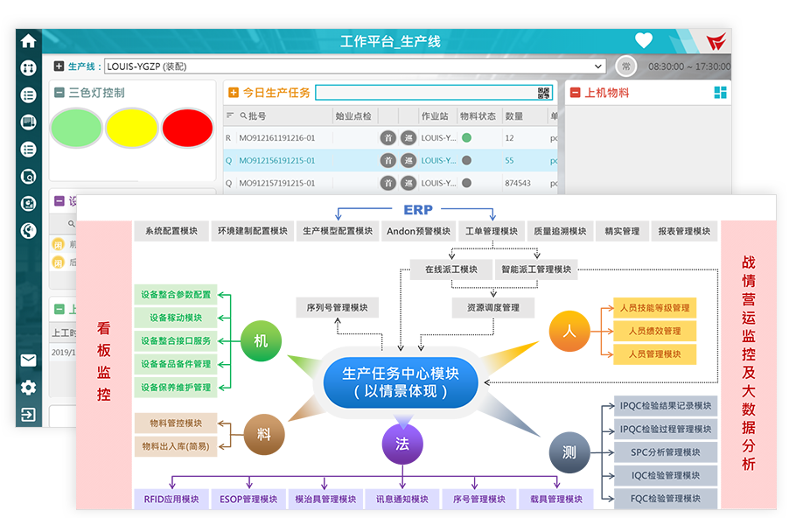Open the mail envelope icon in sidebar

tap(28, 360)
